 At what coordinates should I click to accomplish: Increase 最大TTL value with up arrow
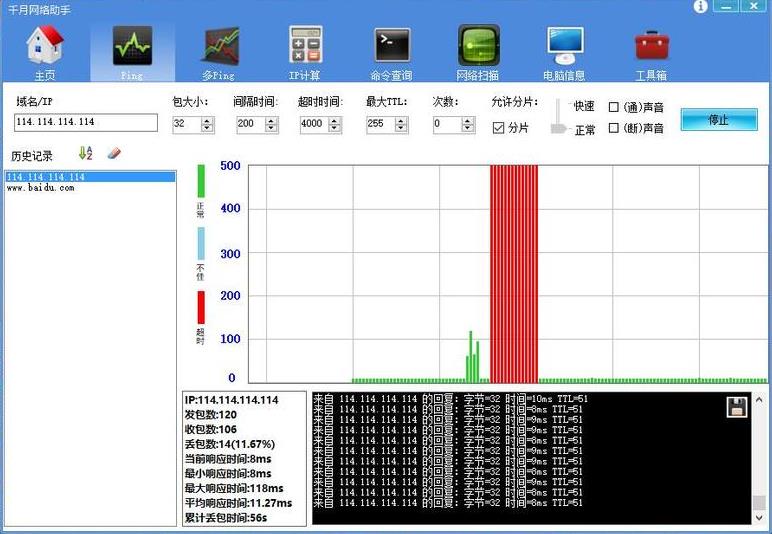pos(401,120)
